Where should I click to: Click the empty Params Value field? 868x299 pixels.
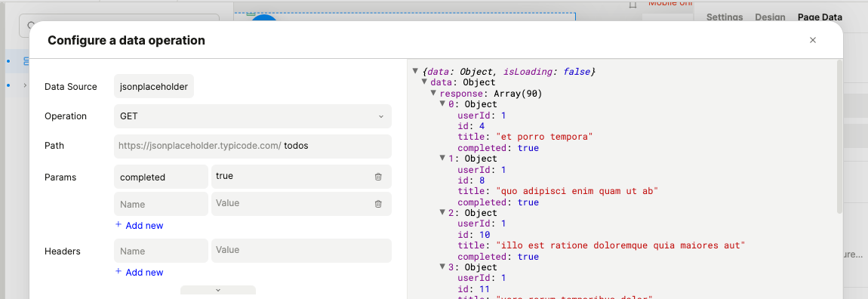[x=301, y=204]
